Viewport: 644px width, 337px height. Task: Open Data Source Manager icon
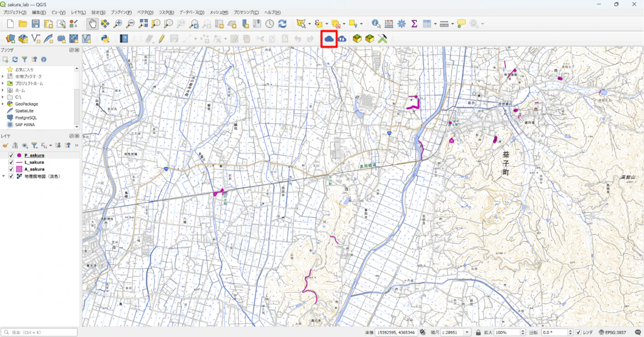[x=10, y=39]
